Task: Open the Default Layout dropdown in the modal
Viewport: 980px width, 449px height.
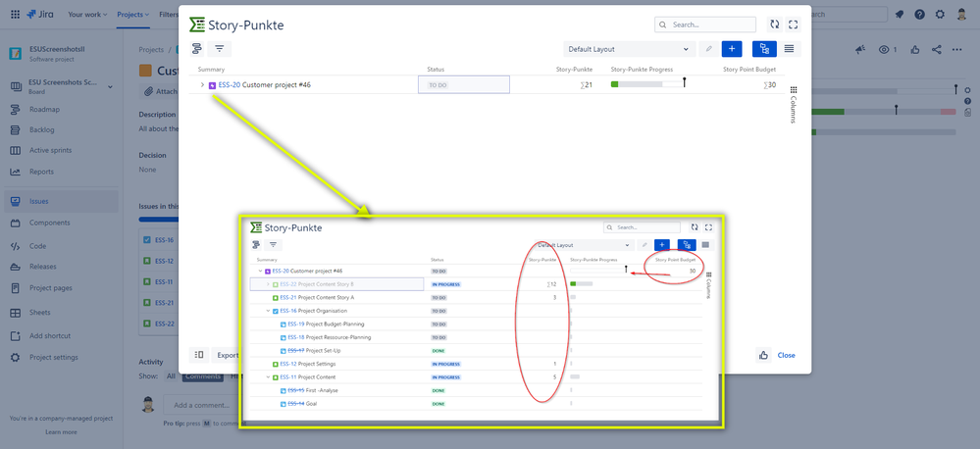Action: [x=630, y=49]
